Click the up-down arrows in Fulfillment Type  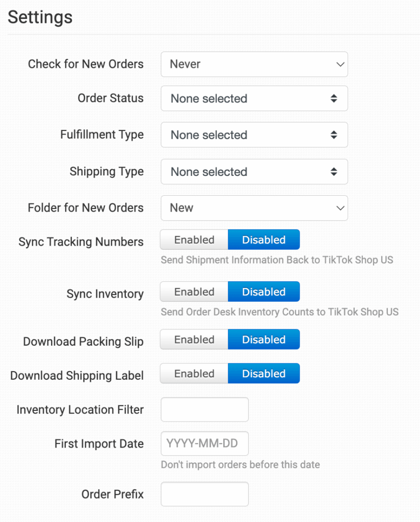pyautogui.click(x=334, y=135)
